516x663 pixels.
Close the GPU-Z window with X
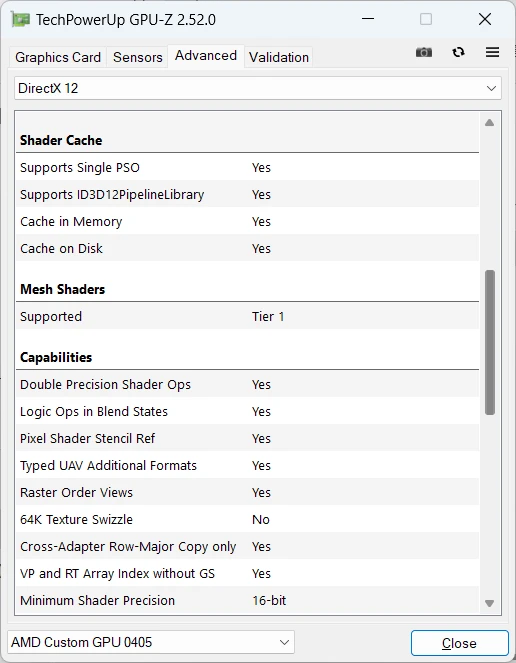coord(485,19)
